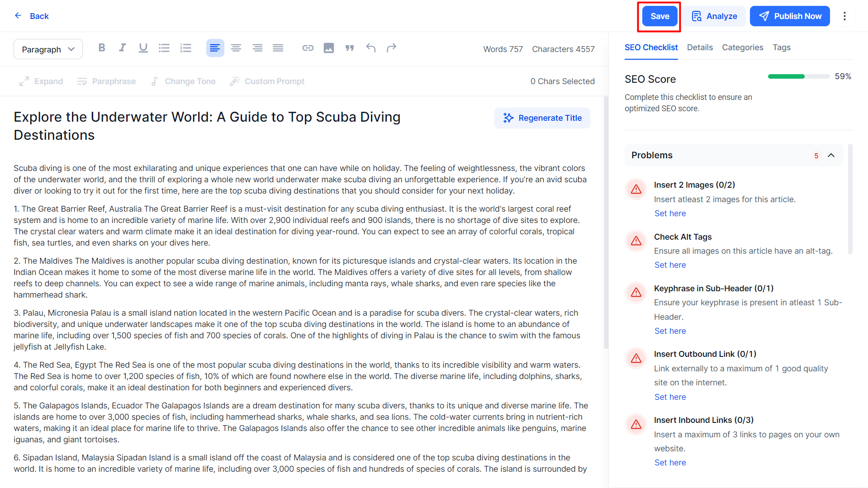Click the Analyze button
Image resolution: width=868 pixels, height=488 pixels.
(714, 16)
